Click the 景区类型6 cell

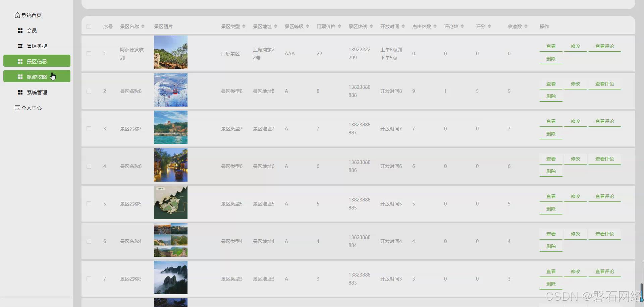click(232, 166)
